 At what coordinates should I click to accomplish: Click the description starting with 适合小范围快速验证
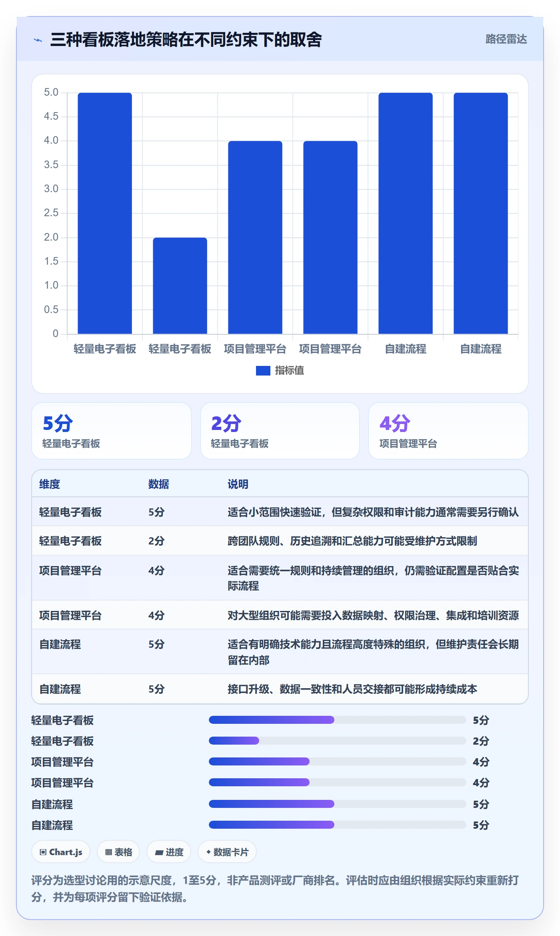point(373,512)
